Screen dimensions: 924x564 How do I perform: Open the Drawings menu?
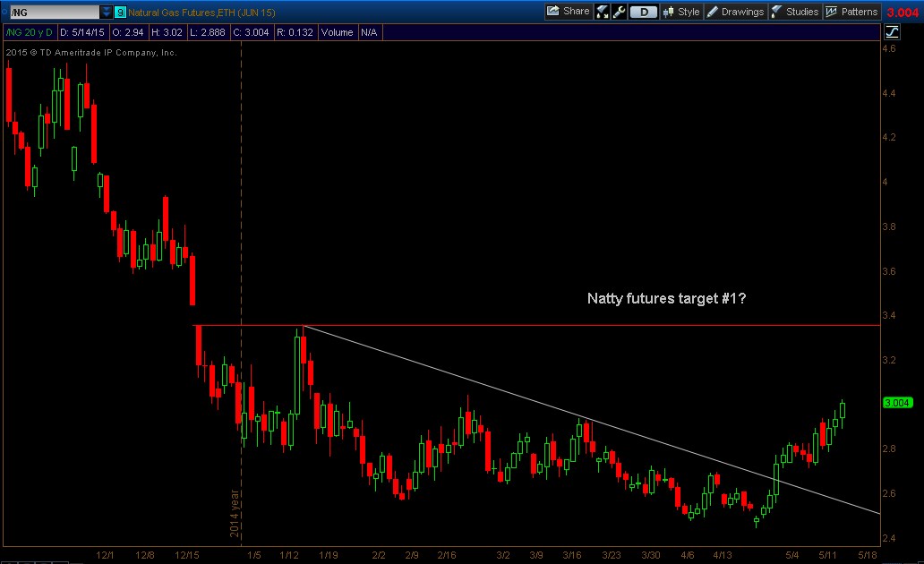[735, 12]
